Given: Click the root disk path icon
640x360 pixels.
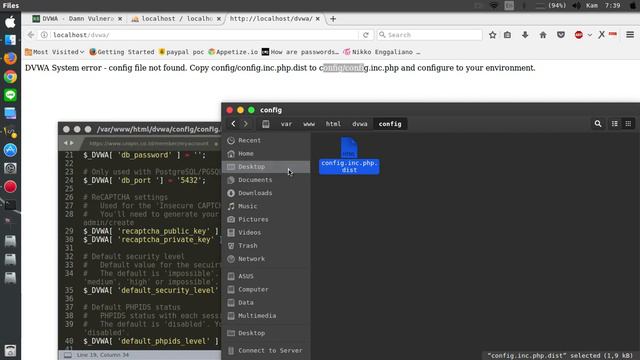Looking at the screenshot, I should 266,124.
